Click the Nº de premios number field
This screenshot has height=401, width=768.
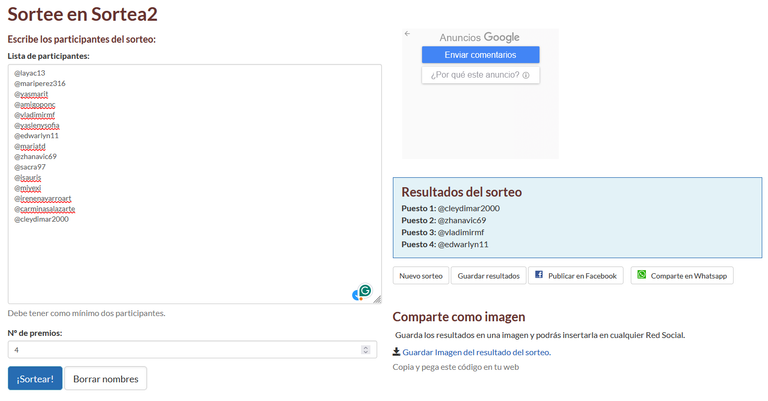[192, 350]
